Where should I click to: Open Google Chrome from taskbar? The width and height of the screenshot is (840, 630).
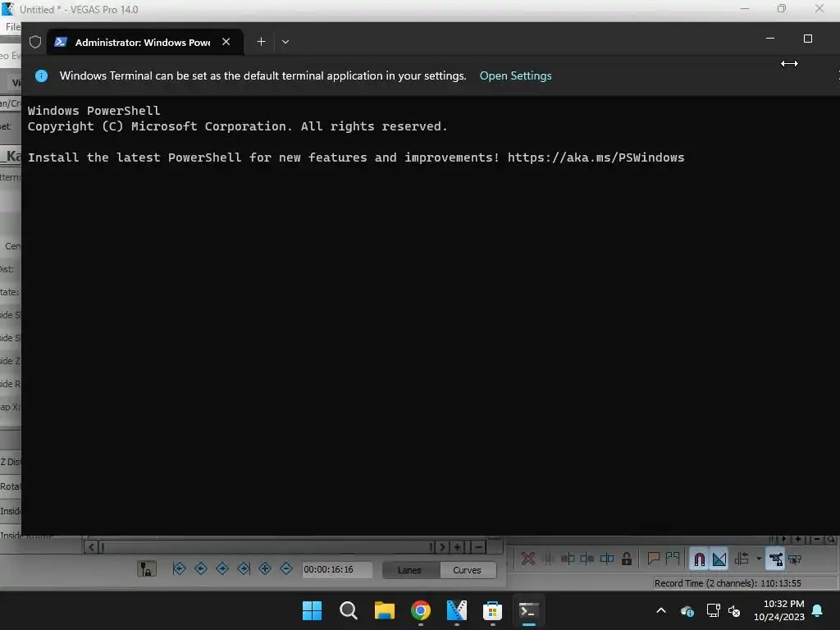(421, 610)
